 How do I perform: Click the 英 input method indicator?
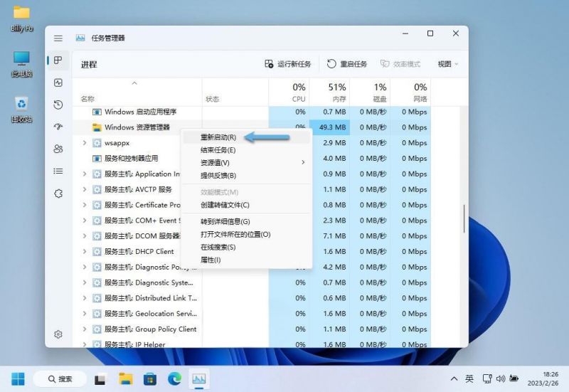coord(469,379)
